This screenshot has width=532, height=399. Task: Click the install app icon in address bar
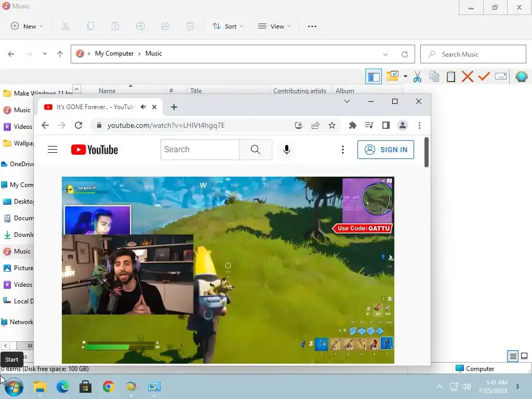[299, 126]
